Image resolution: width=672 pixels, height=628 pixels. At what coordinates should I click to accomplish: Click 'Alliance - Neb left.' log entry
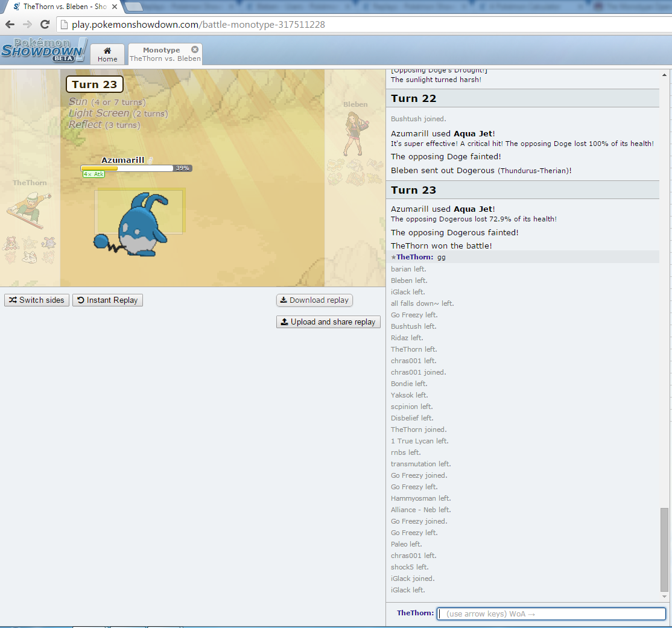pos(420,510)
